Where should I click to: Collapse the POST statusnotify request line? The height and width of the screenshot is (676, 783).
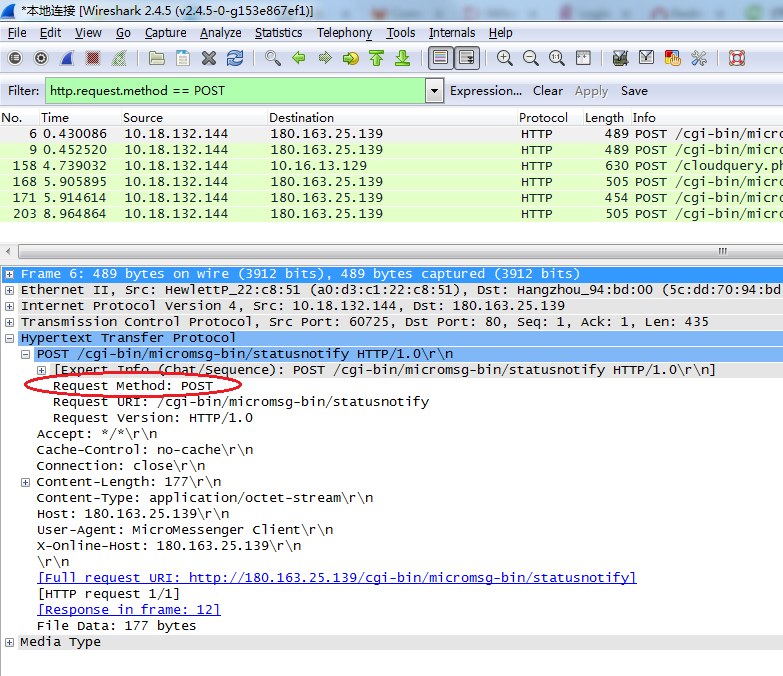coord(25,354)
